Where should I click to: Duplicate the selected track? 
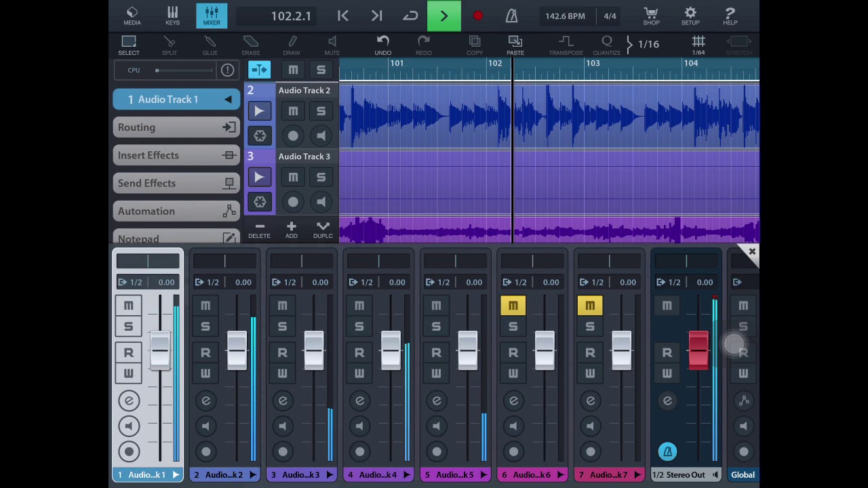323,230
